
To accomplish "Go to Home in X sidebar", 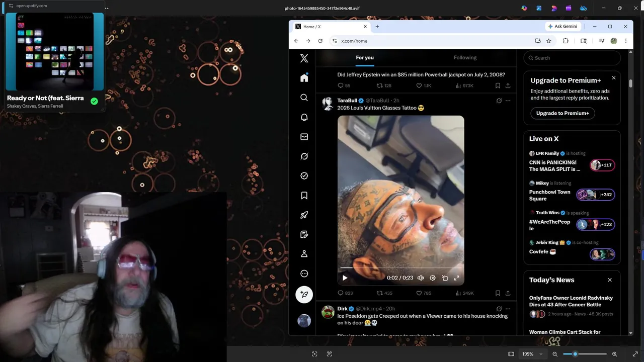I will click(304, 78).
